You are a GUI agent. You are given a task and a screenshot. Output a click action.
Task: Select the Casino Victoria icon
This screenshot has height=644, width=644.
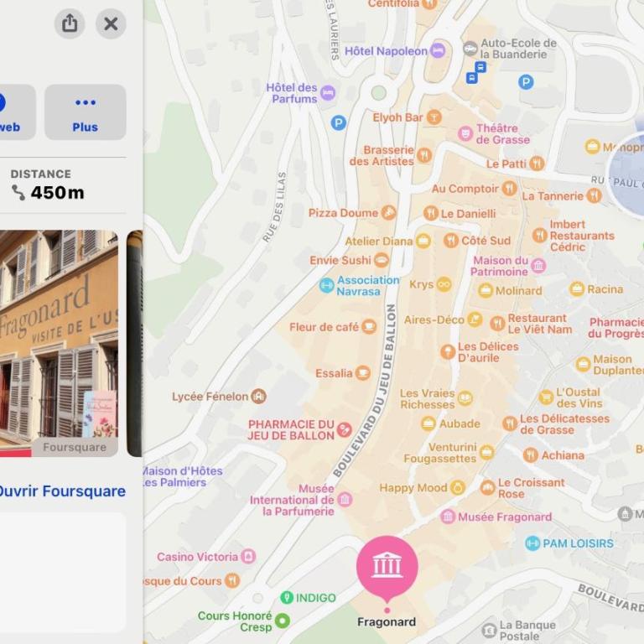coord(248,557)
